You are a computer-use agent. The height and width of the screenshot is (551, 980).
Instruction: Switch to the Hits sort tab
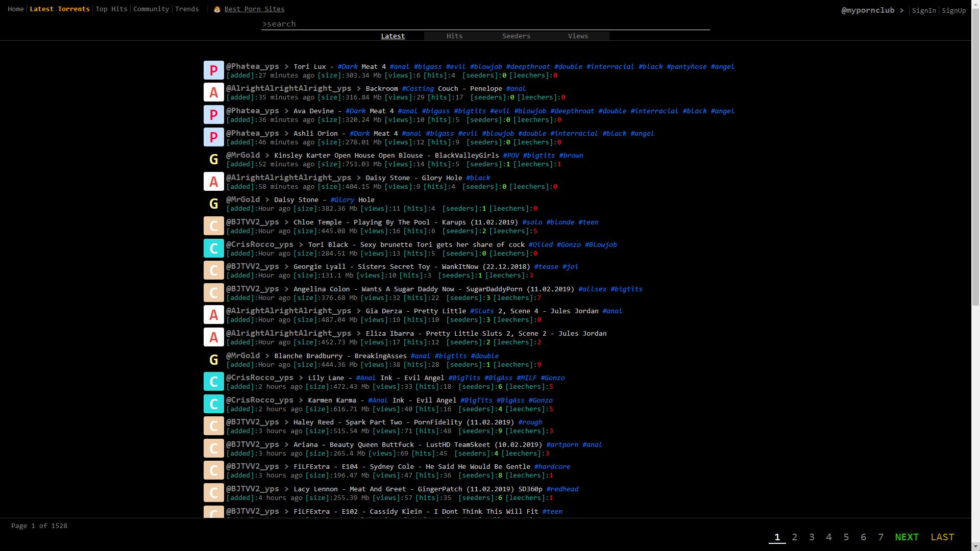[x=454, y=36]
